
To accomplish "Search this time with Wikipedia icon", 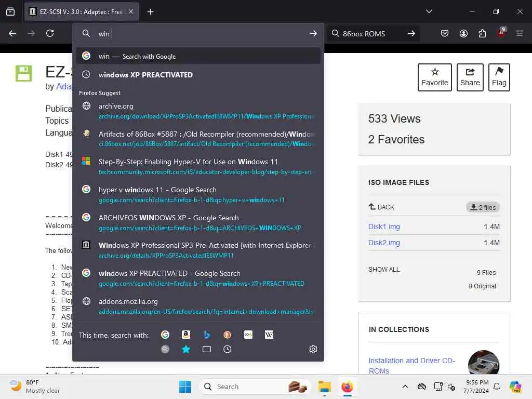I will pos(269,335).
